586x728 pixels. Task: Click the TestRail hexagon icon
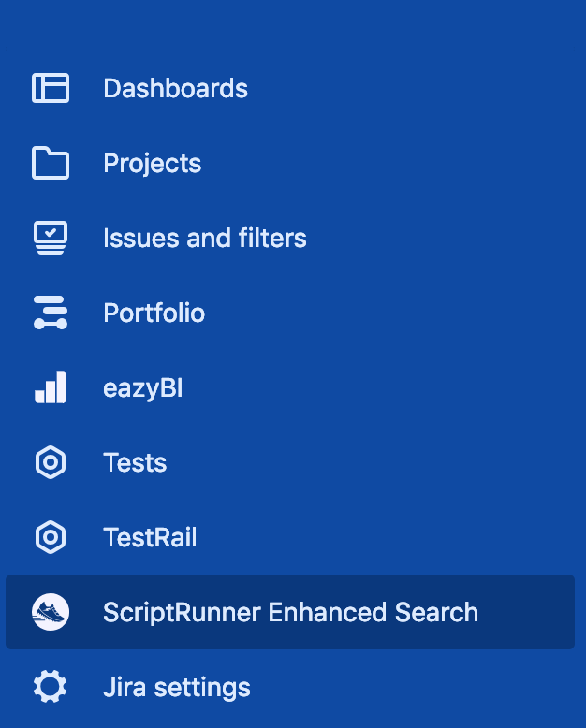pyautogui.click(x=51, y=537)
